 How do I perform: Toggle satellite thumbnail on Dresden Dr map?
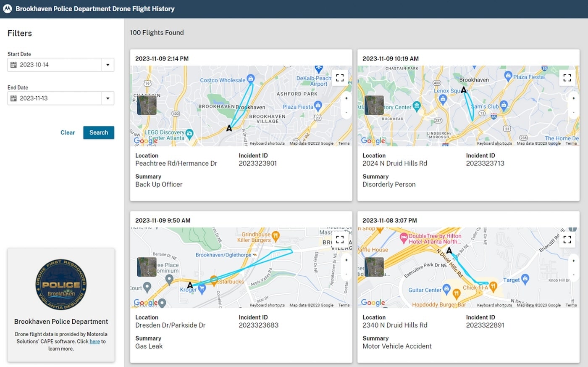point(147,267)
